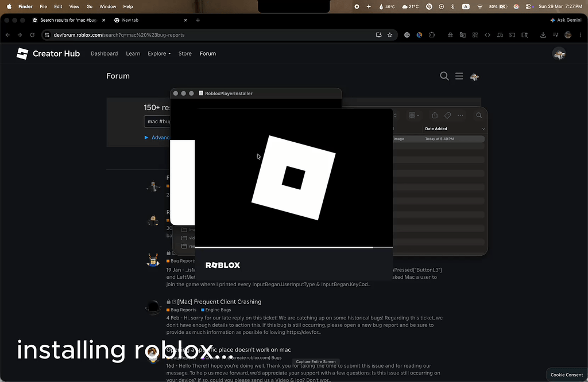Open Bluetooth status menu
This screenshot has height=382, width=588.
[x=452, y=6]
